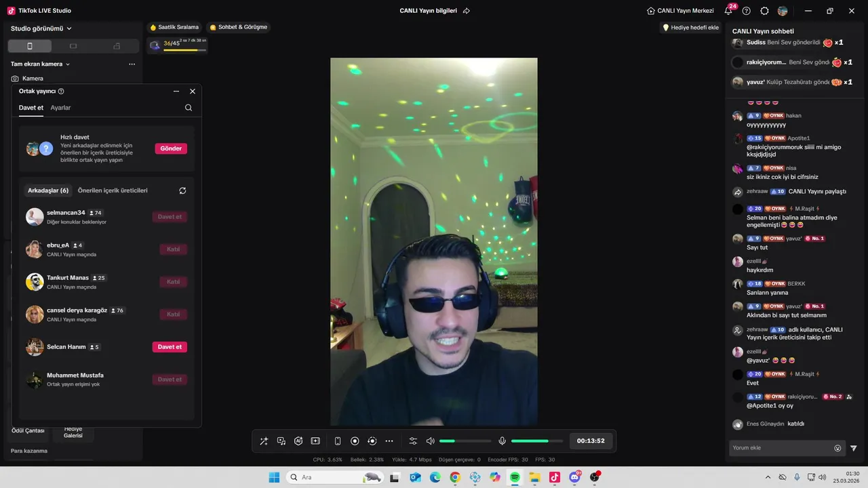868x488 pixels.
Task: Expand the Studio görünümü dropdown
Action: [41, 28]
